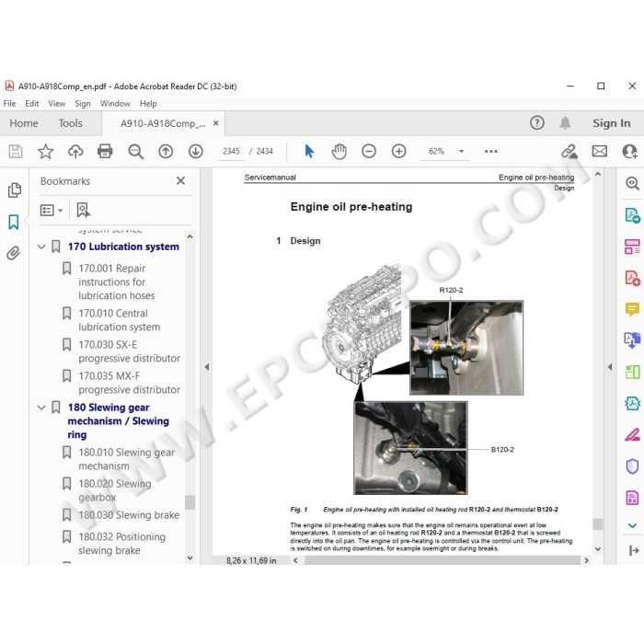Open Create PDF tool icon

[x=632, y=278]
